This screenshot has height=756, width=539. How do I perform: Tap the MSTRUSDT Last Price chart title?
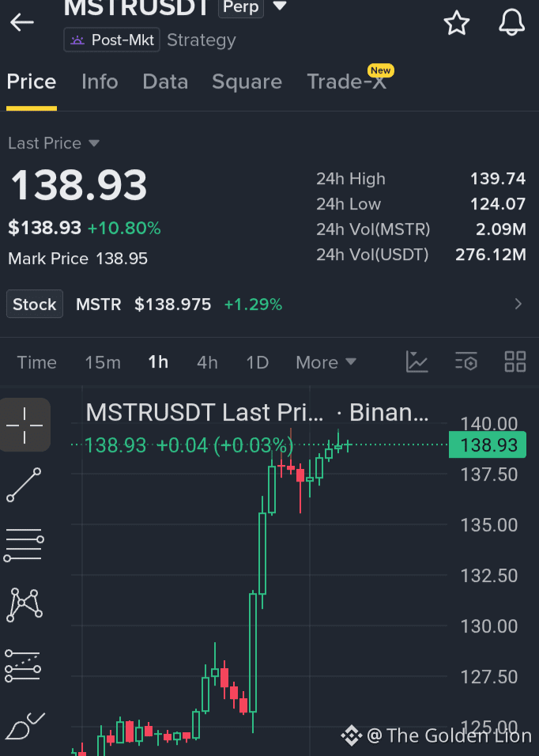click(x=257, y=413)
